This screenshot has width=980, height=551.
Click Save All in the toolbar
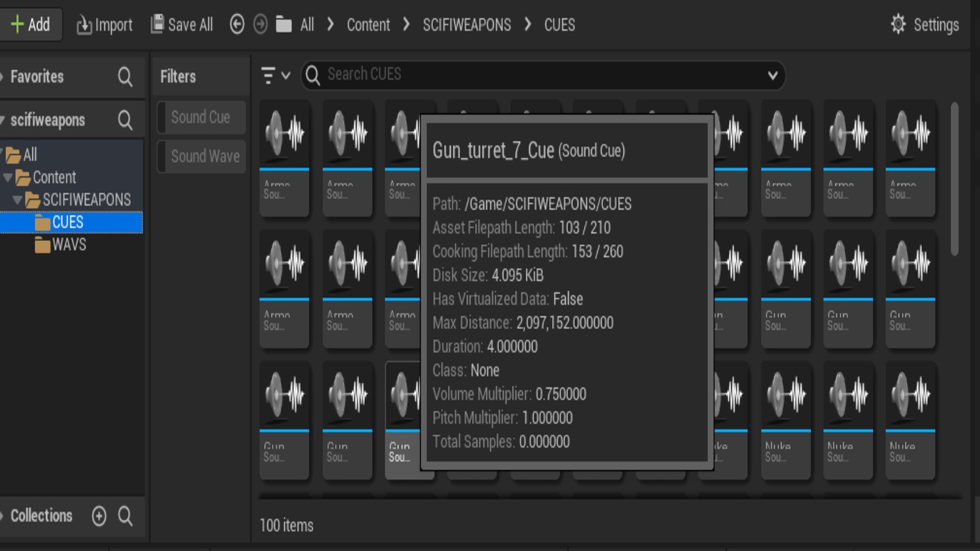tap(181, 24)
